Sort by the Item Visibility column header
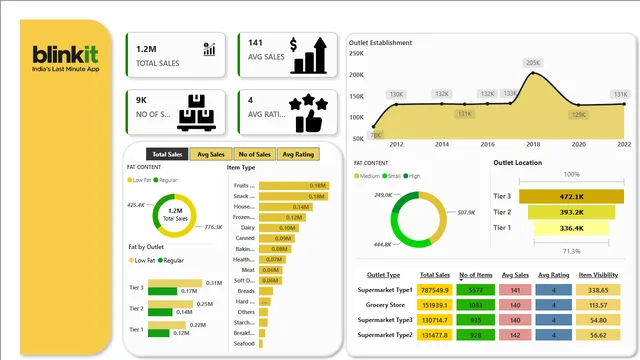This screenshot has width=640, height=360. coord(598,275)
